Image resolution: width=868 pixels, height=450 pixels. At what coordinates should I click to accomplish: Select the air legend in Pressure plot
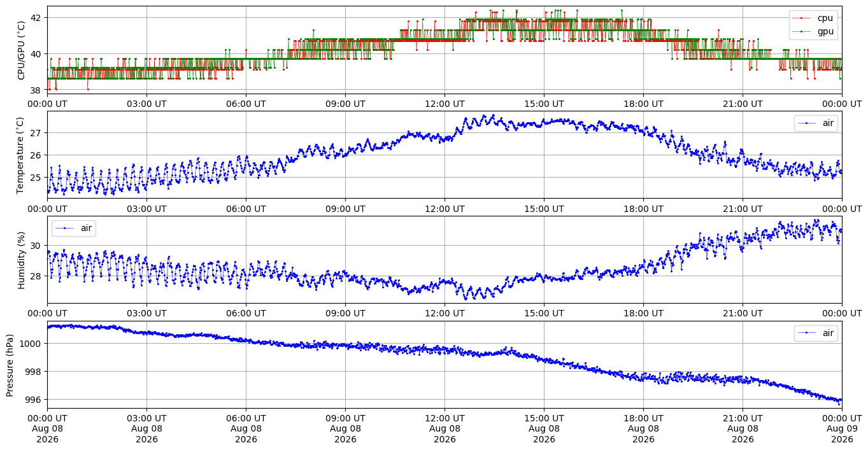(817, 333)
